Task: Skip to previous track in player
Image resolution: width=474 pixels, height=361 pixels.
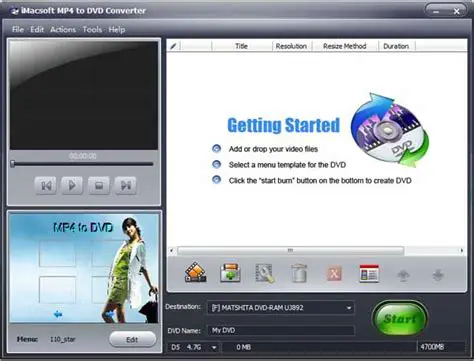Action: [46, 185]
